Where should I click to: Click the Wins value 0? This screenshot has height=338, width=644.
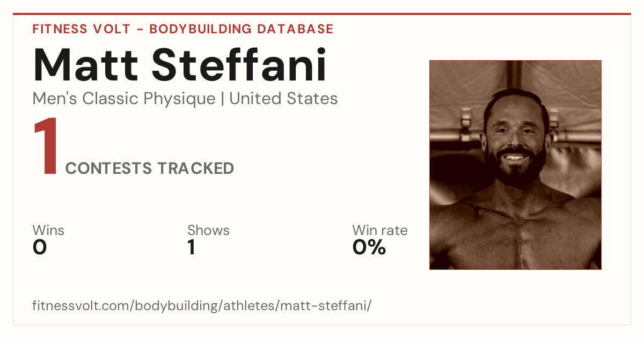[40, 248]
